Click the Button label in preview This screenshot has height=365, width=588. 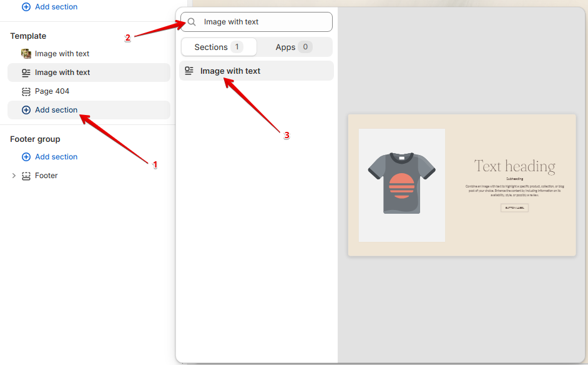(514, 207)
